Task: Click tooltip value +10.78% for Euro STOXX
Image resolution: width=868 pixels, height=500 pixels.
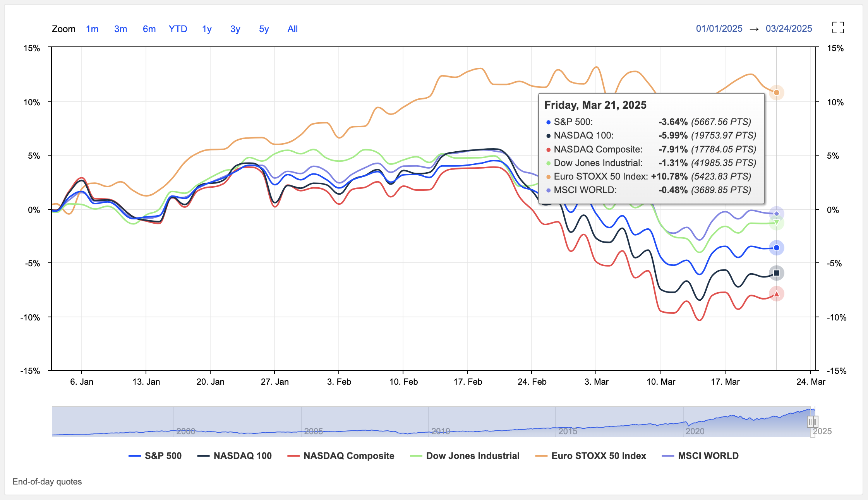Action: [669, 176]
